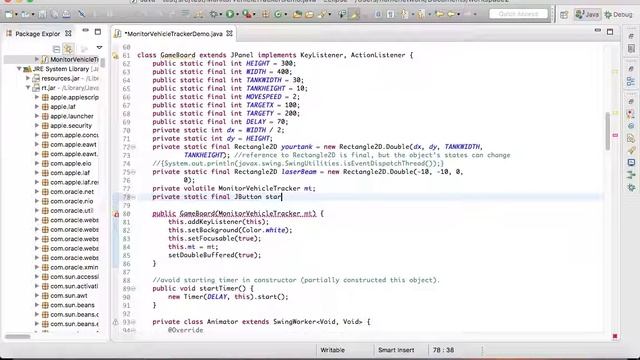Minimize the editor area
Image resolution: width=640 pixels, height=360 pixels.
[x=598, y=31]
